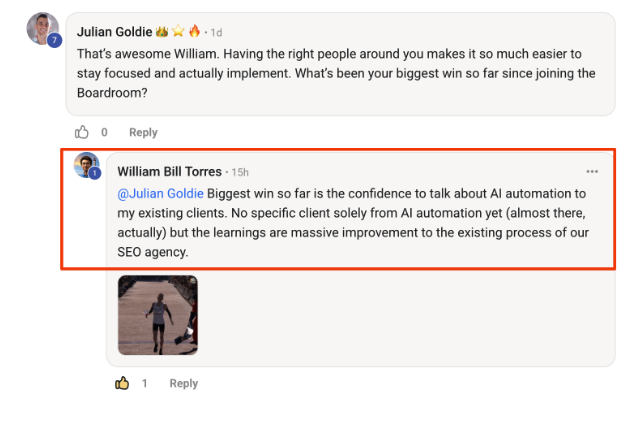Open William Bill Torres's profile avatar
The image size is (631, 422).
86,165
